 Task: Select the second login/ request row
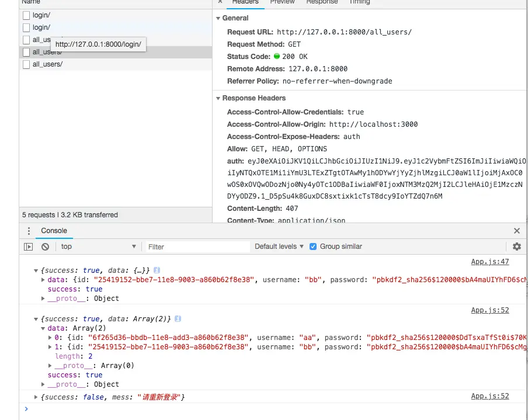[x=116, y=27]
